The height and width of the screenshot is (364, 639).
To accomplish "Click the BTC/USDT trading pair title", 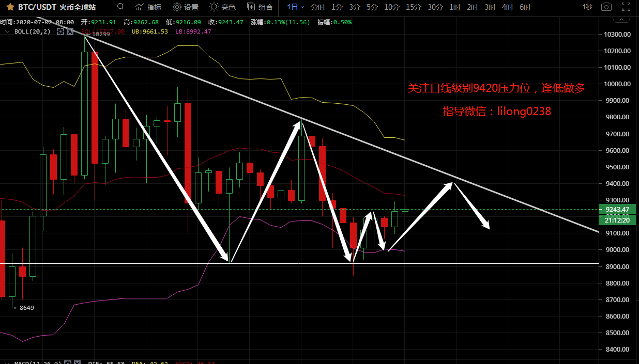I will point(37,7).
